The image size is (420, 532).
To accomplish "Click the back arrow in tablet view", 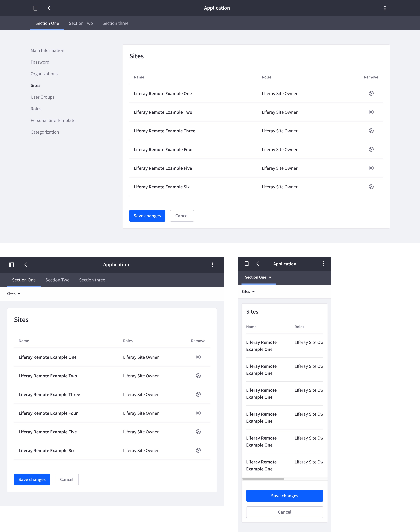I will [x=26, y=265].
